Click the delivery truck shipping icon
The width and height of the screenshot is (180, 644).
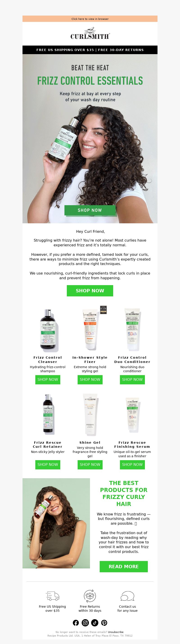(x=53, y=596)
